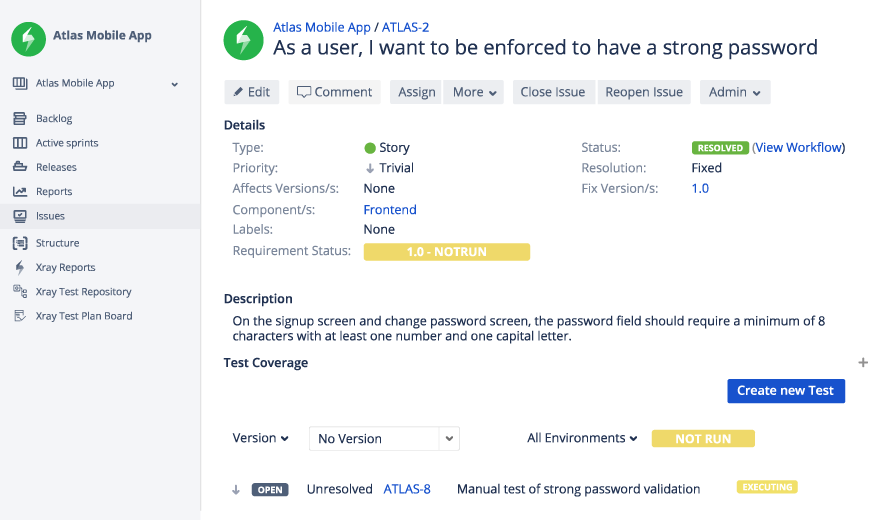This screenshot has height=520, width=880.
Task: Select Issues in the sidebar
Action: coord(50,216)
